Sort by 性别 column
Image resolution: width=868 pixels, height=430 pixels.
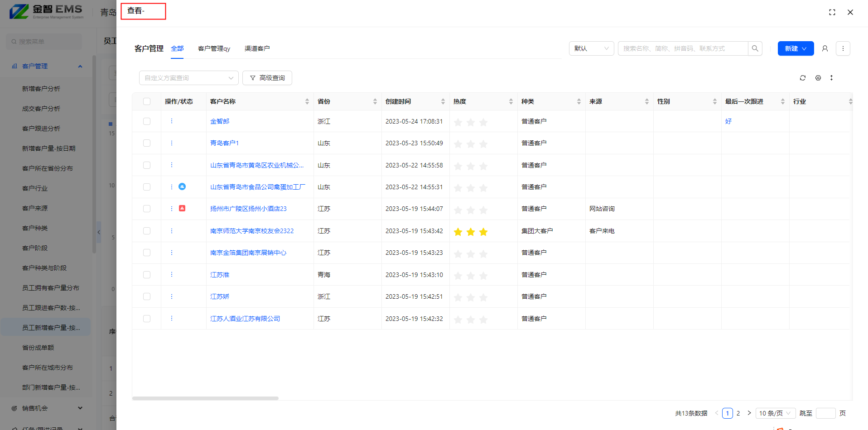(715, 101)
